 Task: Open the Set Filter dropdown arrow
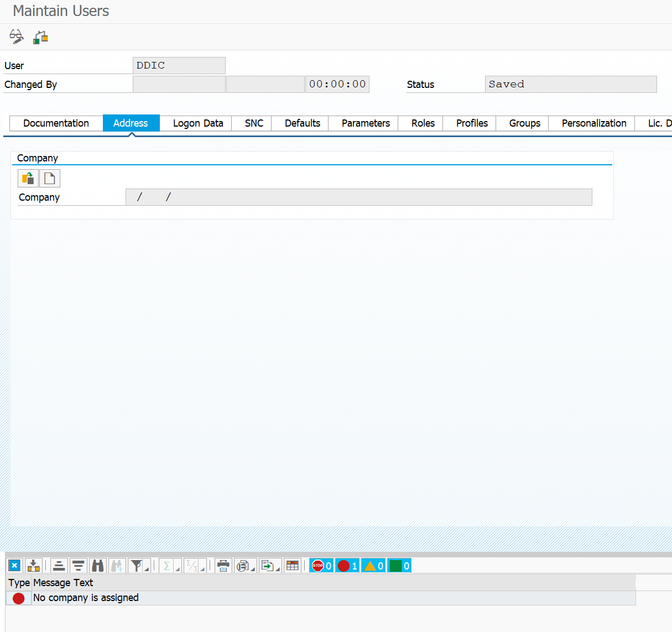(147, 568)
